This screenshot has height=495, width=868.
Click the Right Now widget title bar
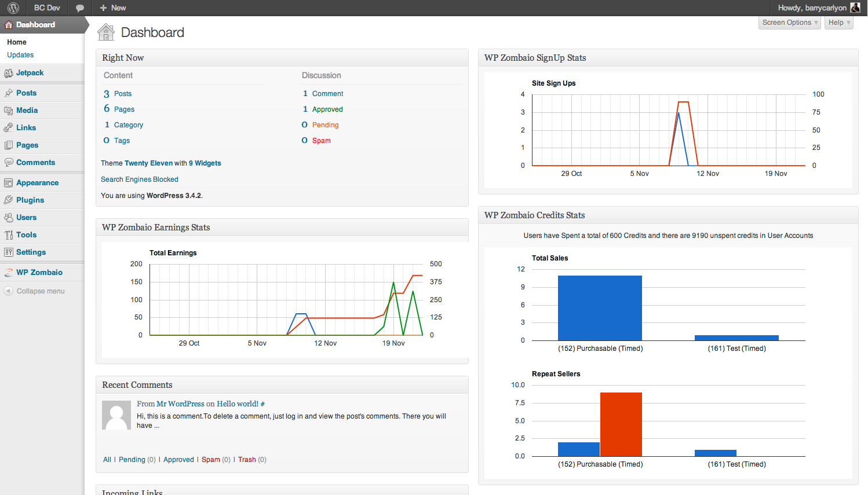pyautogui.click(x=282, y=58)
